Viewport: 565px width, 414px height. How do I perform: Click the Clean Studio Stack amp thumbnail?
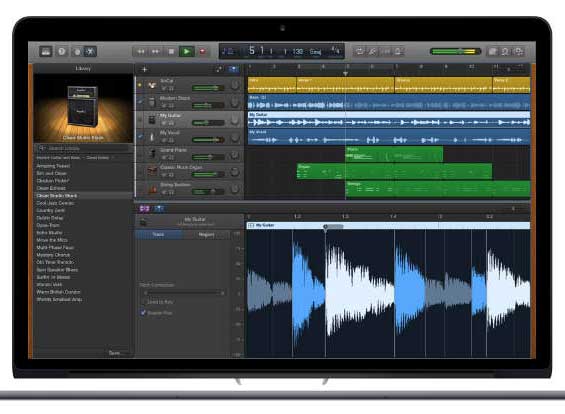83,108
